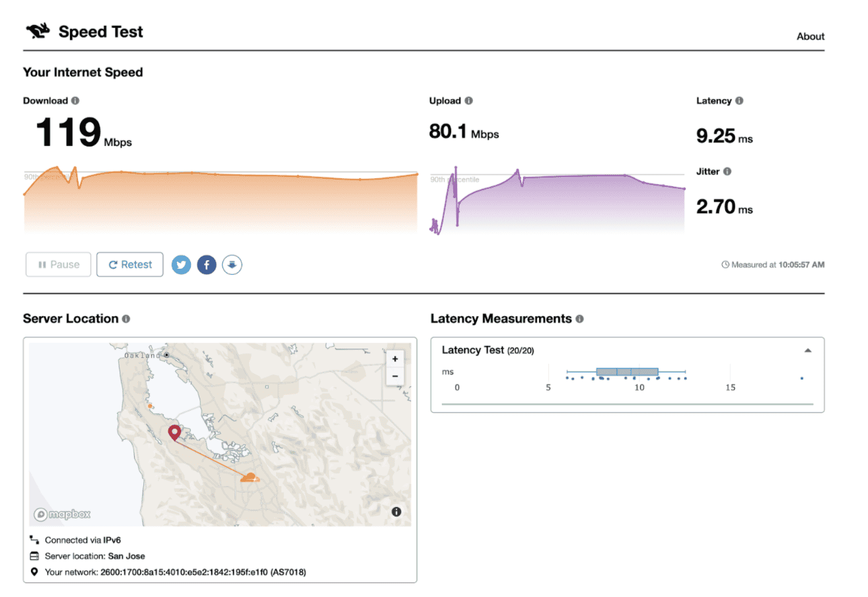This screenshot has height=597, width=868.
Task: Click the 2.70 ms jitter value
Action: 725,207
